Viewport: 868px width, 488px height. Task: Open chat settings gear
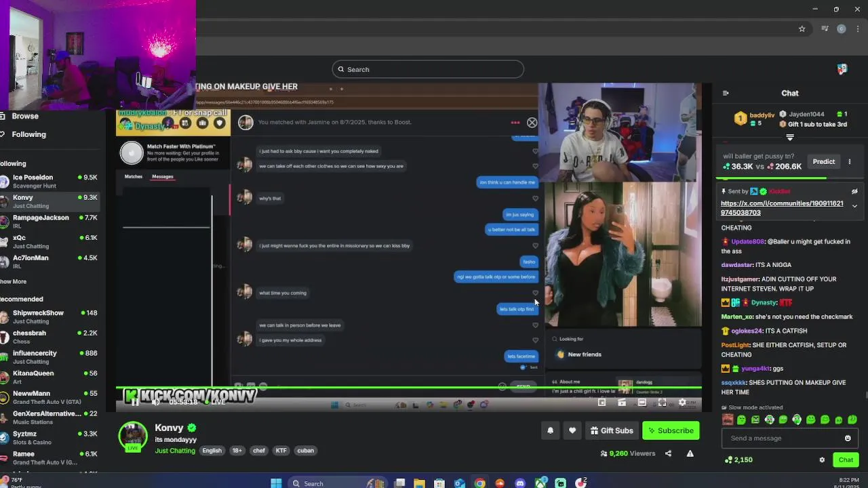tap(822, 460)
